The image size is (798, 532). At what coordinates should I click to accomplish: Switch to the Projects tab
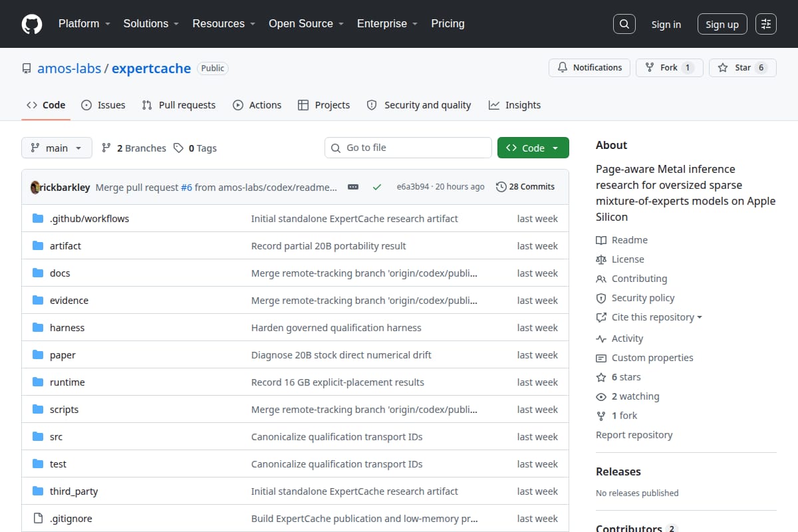point(324,105)
